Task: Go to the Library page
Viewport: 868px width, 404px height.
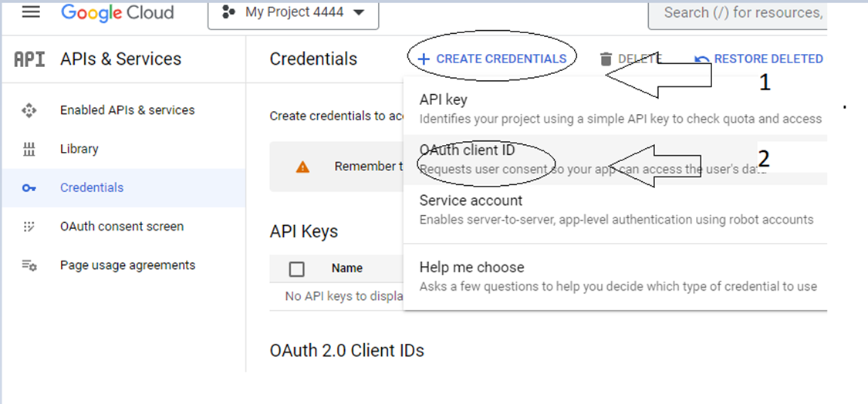Action: [x=79, y=149]
